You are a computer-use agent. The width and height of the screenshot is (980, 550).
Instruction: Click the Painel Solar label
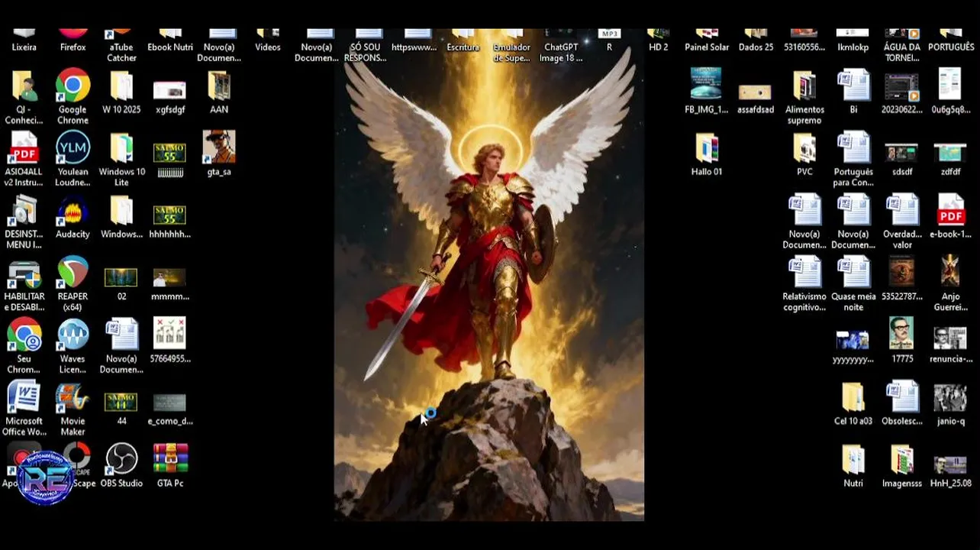coord(707,47)
